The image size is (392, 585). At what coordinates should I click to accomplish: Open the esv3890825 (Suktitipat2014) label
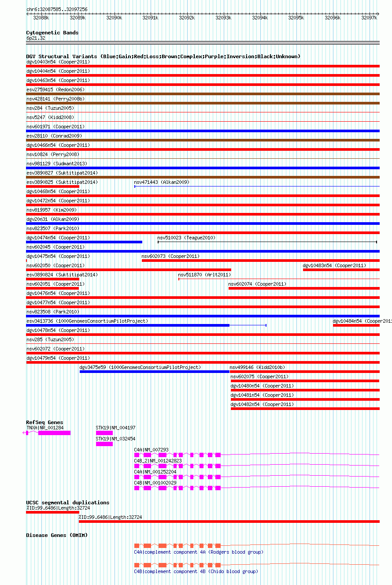point(62,182)
